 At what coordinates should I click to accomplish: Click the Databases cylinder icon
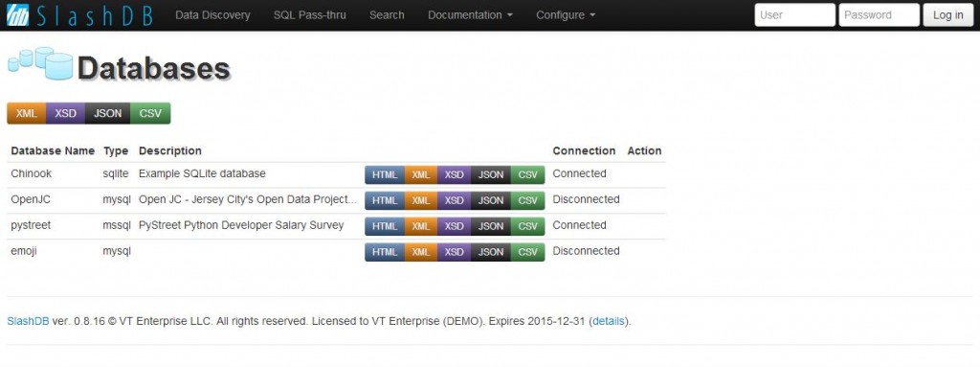point(40,63)
